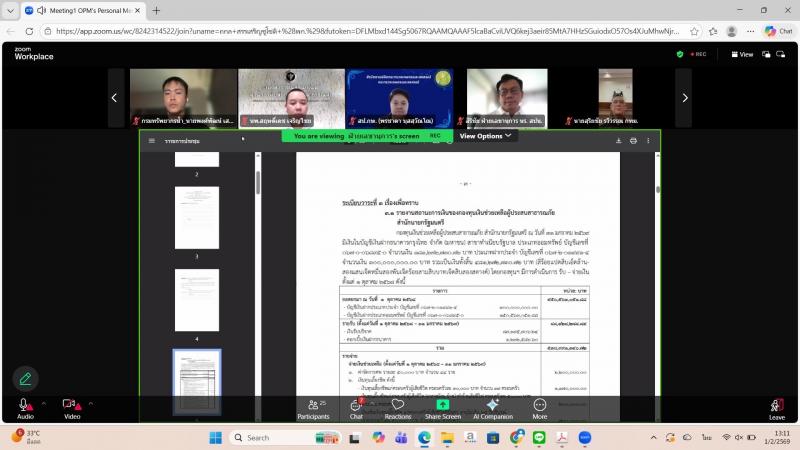Start camera with Video button
Viewport: 800px width, 450px height.
72,409
